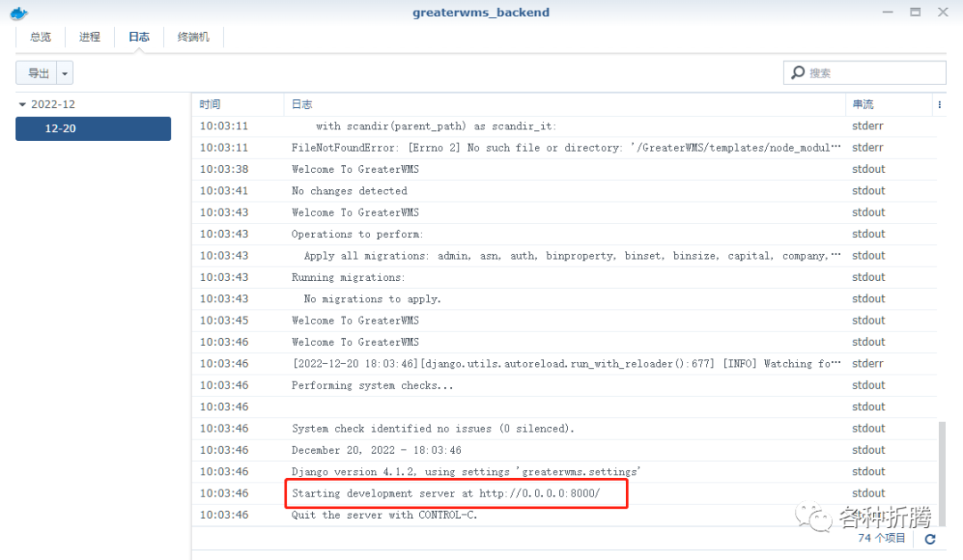Open the column options three-dot menu

[939, 104]
